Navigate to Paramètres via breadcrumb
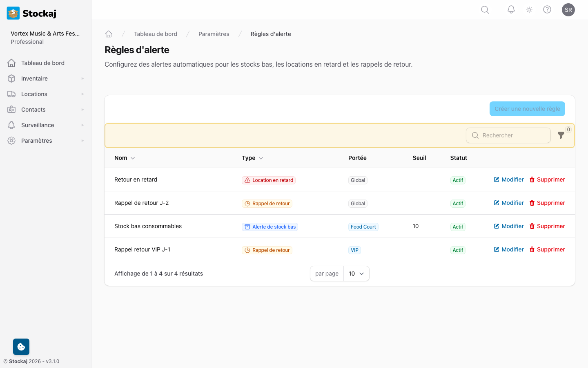Image resolution: width=588 pixels, height=368 pixels. (x=214, y=34)
